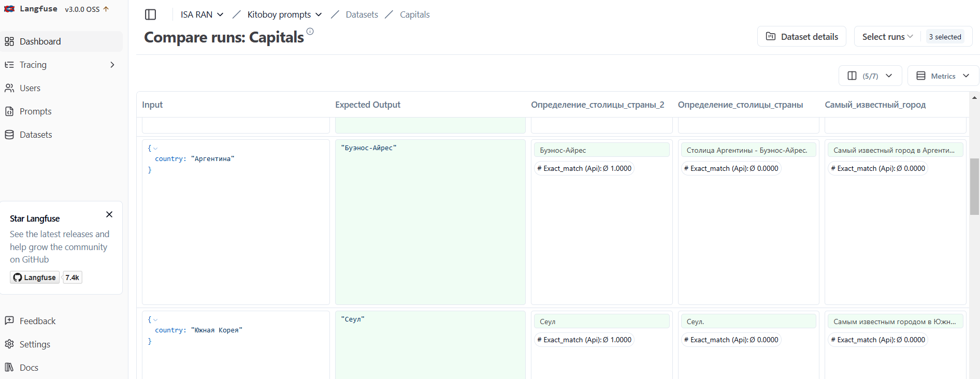Open the Kitoboy prompts project dropdown
Image resolution: width=980 pixels, height=379 pixels.
(284, 14)
